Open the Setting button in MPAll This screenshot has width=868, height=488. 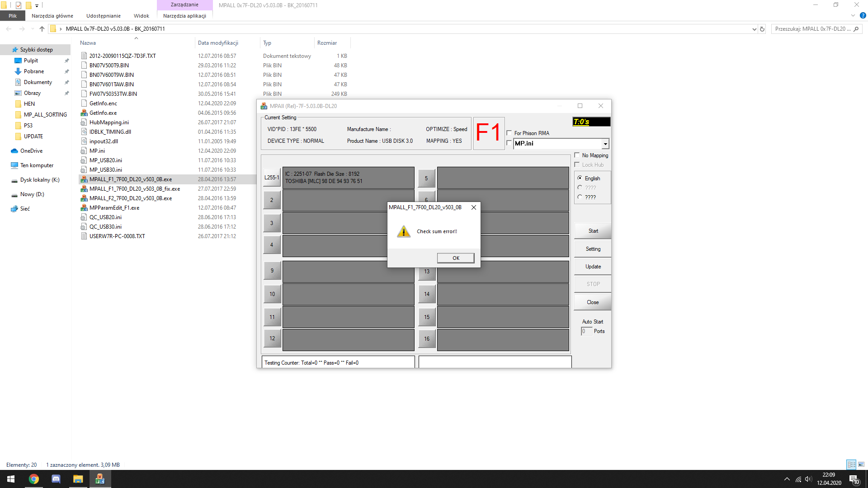(x=593, y=249)
